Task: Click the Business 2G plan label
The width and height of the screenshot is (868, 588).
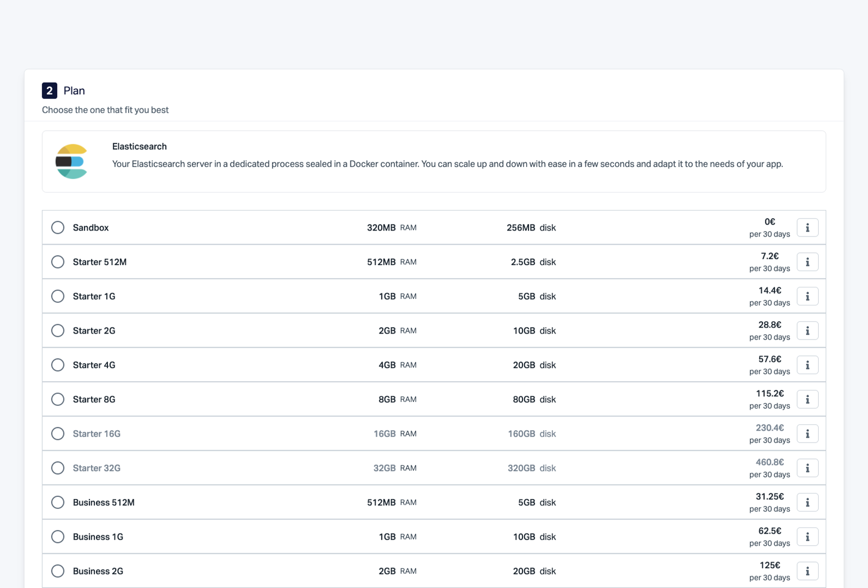Action: tap(98, 571)
